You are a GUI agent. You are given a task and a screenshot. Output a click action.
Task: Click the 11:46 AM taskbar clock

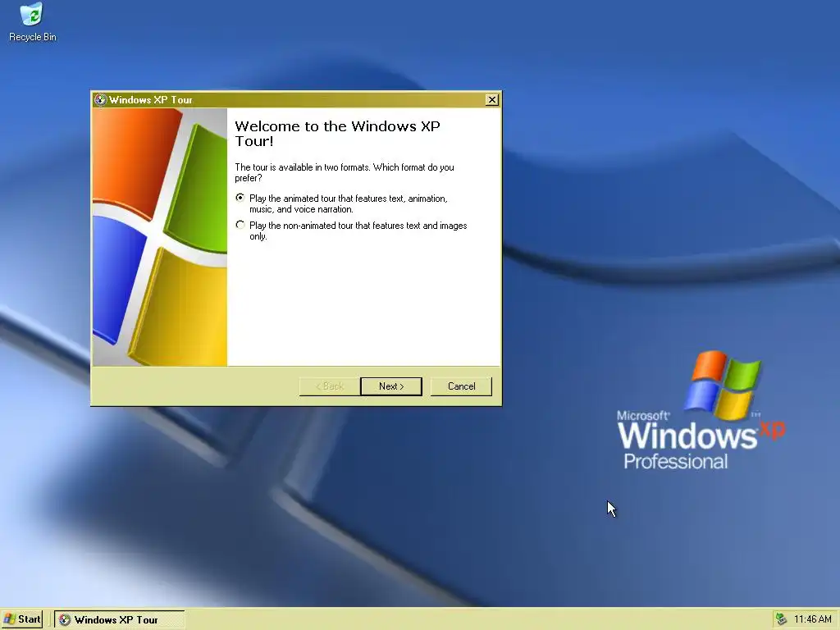coord(813,619)
